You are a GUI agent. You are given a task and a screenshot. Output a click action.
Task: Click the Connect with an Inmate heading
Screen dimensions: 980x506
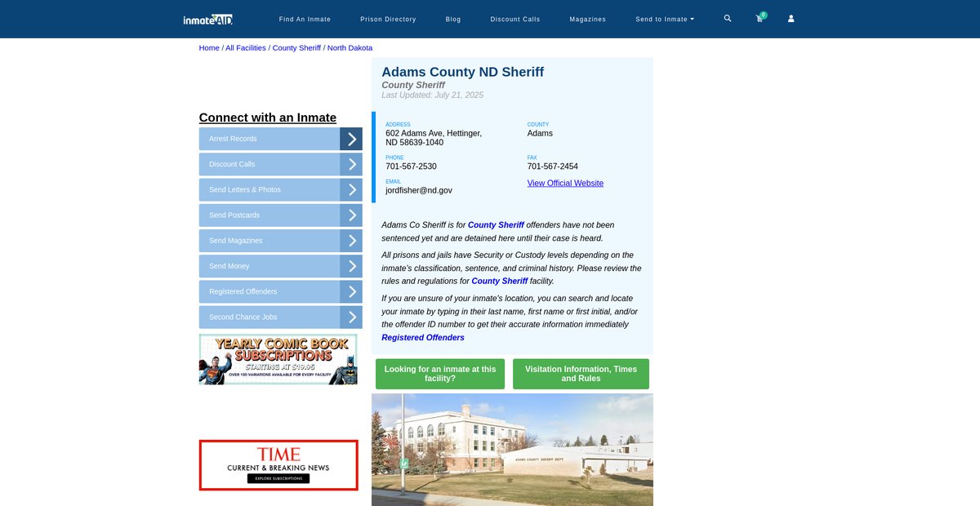(x=268, y=118)
